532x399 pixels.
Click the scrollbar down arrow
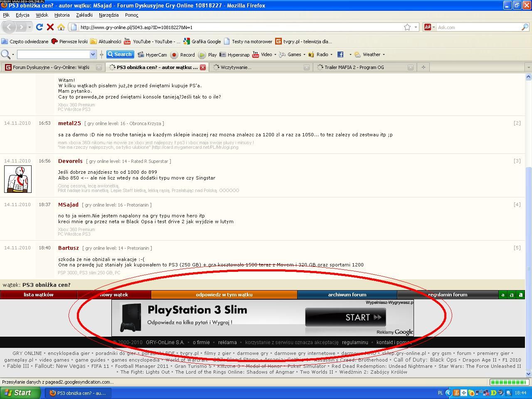(529, 374)
